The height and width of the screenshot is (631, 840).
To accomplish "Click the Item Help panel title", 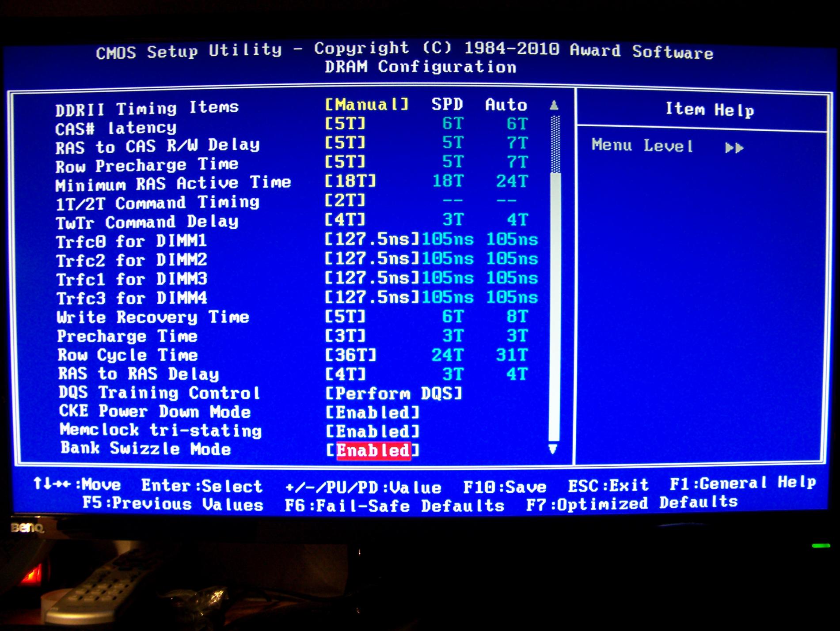I will coord(710,109).
